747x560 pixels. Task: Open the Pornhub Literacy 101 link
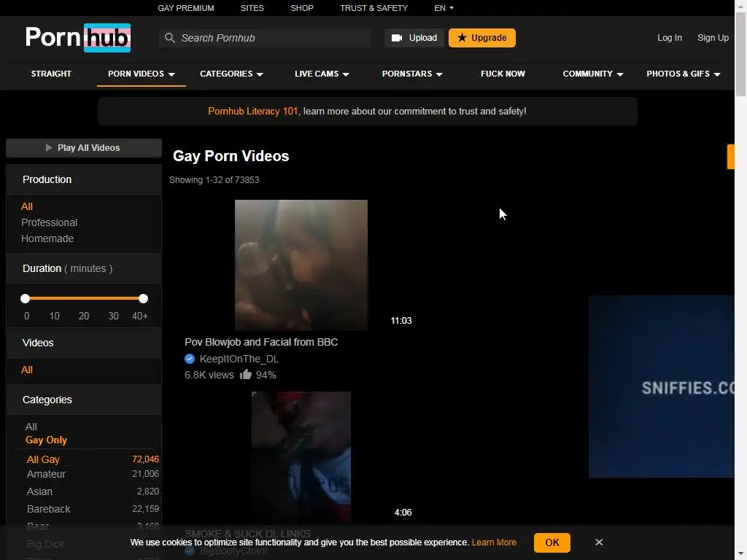[x=252, y=111]
